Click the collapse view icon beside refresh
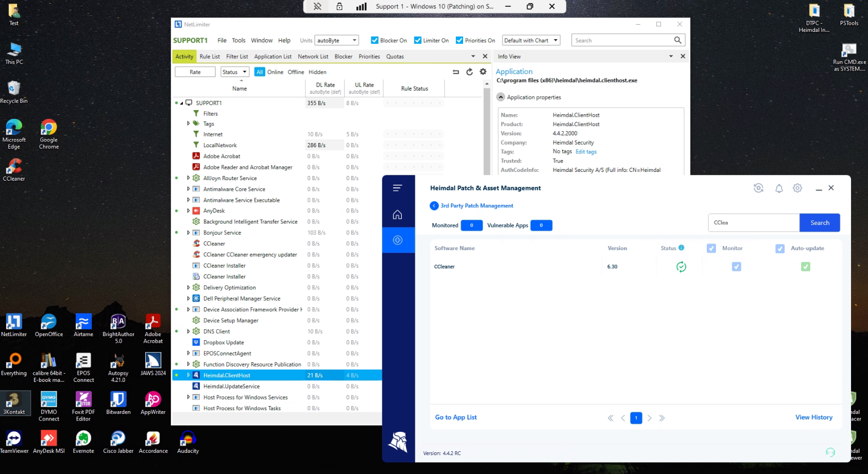The image size is (868, 474). pos(456,72)
